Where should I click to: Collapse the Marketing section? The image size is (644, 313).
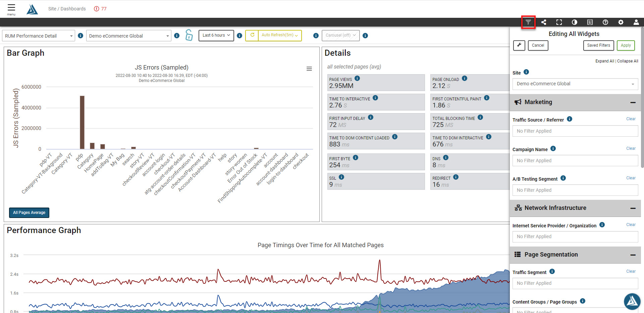pyautogui.click(x=633, y=102)
